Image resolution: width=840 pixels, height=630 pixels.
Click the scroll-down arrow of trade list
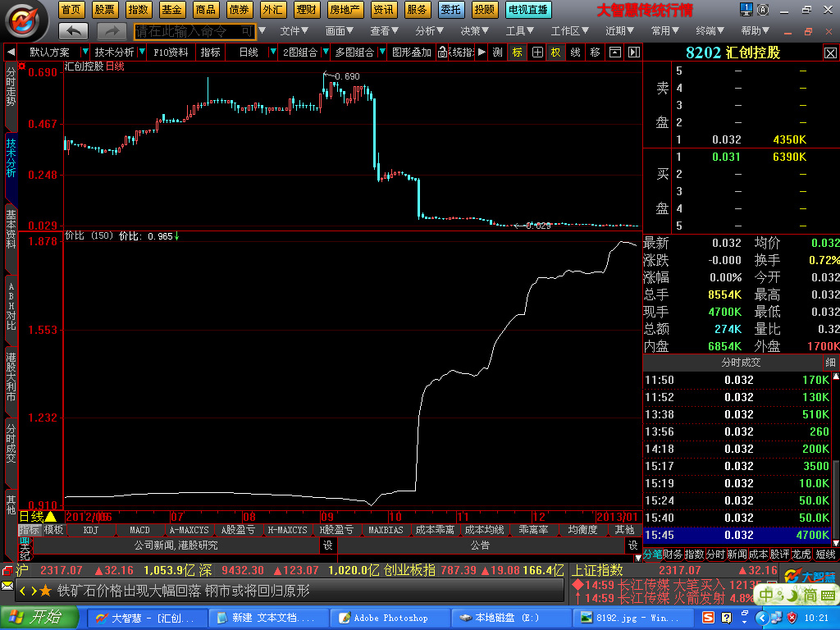click(x=836, y=544)
